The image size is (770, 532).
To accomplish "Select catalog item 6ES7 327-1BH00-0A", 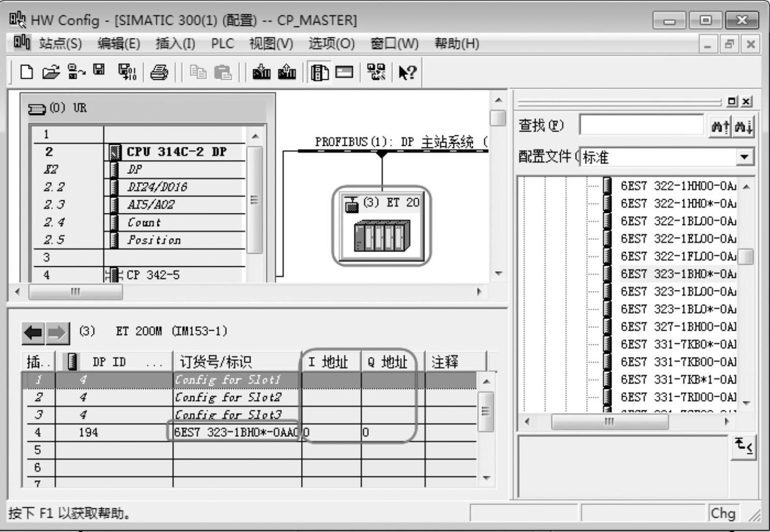I will tap(678, 327).
